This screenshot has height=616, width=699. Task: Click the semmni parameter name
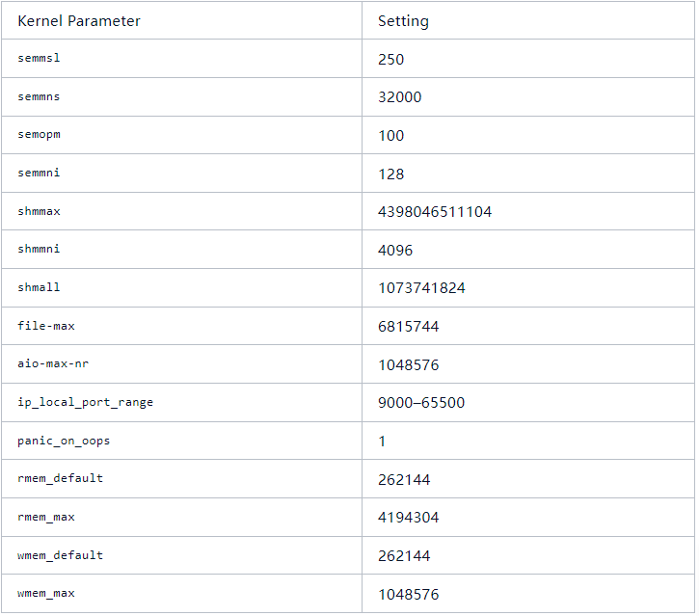(x=40, y=174)
